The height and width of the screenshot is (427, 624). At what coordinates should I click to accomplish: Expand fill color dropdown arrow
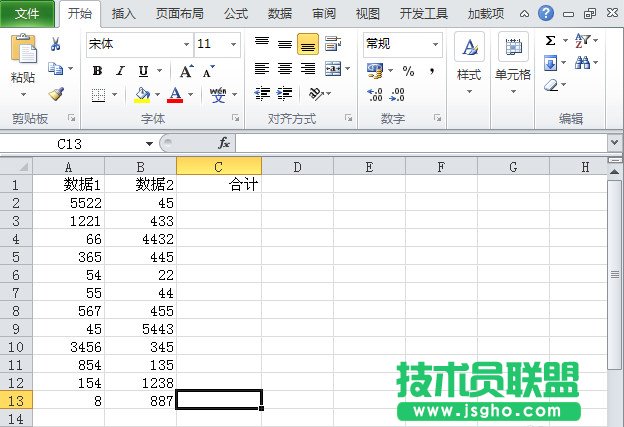pyautogui.click(x=157, y=95)
